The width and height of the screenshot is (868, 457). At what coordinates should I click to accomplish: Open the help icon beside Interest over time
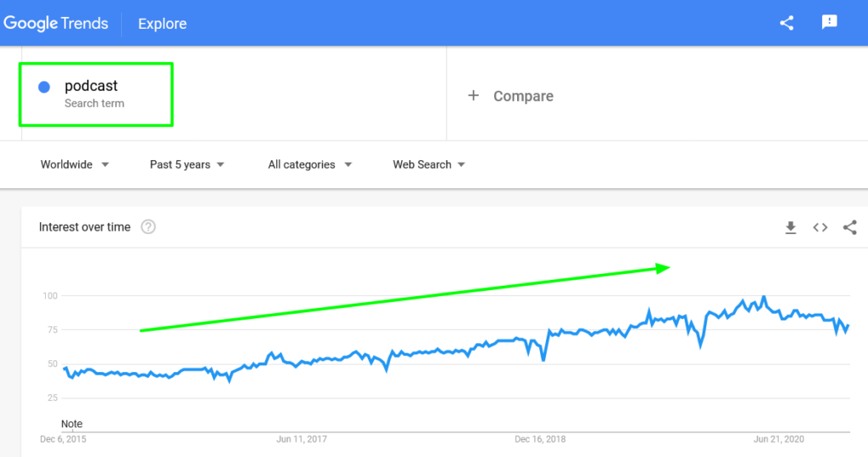tap(147, 226)
